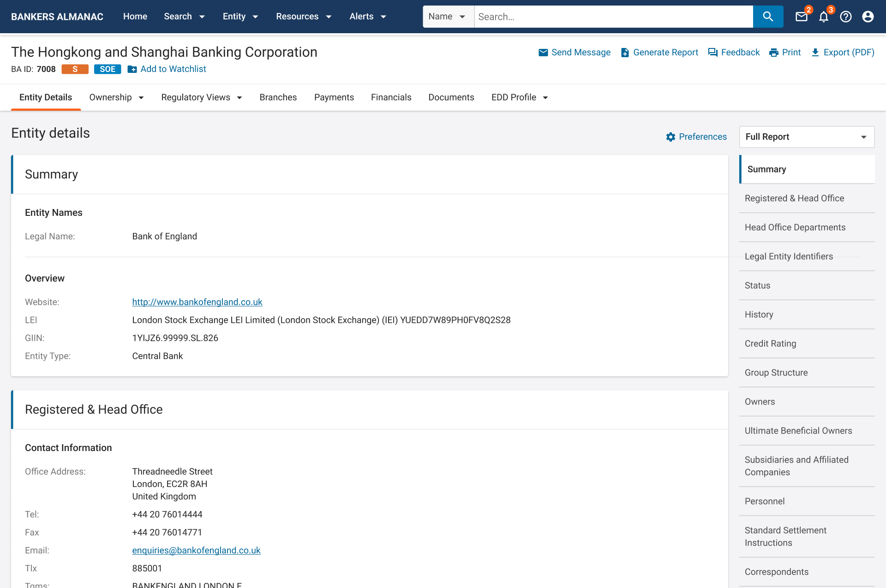This screenshot has width=886, height=588.
Task: Jump to Personnel section
Action: (x=807, y=501)
